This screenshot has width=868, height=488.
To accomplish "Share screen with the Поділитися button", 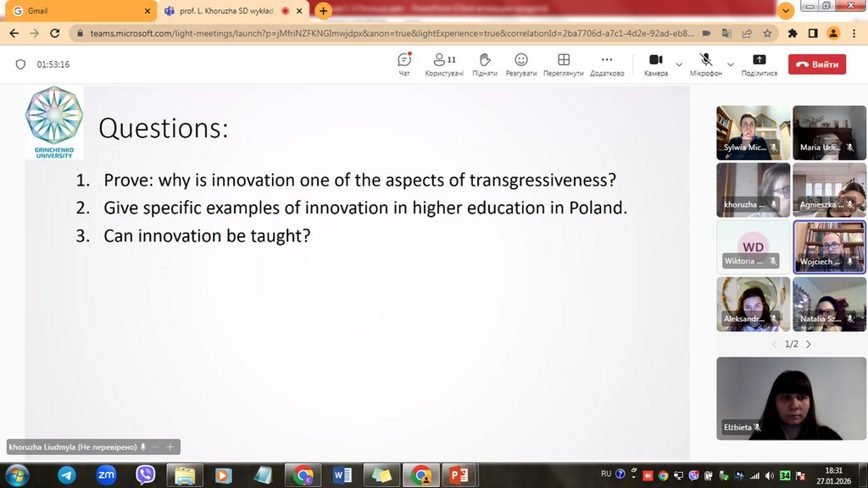I will [759, 64].
